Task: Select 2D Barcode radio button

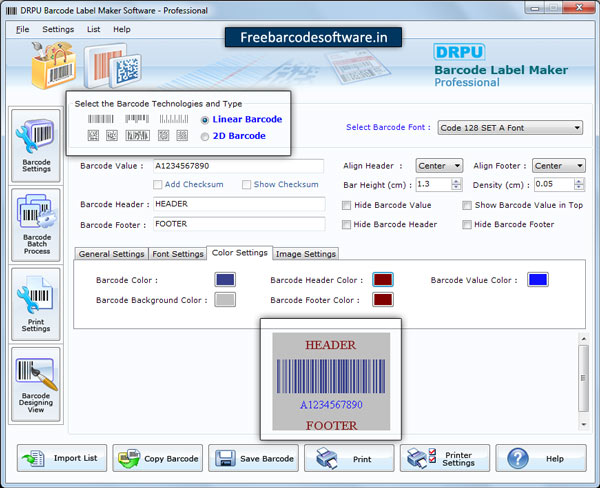Action: pos(205,137)
